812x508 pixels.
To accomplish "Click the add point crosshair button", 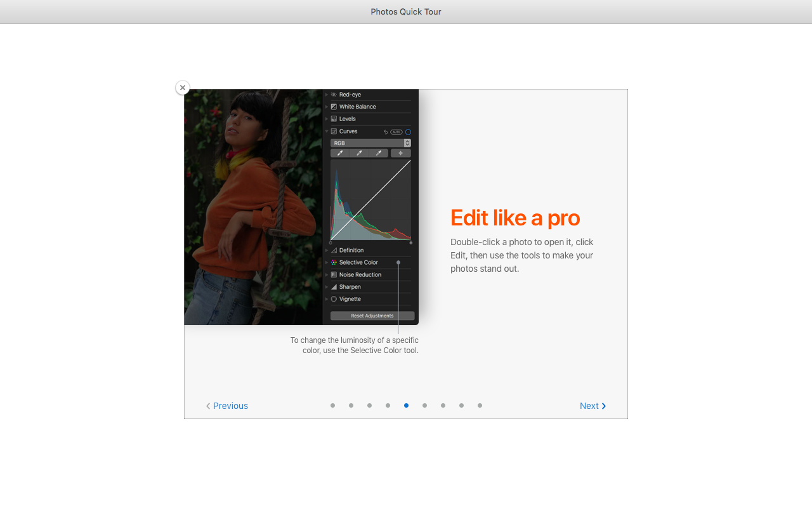I will click(400, 153).
